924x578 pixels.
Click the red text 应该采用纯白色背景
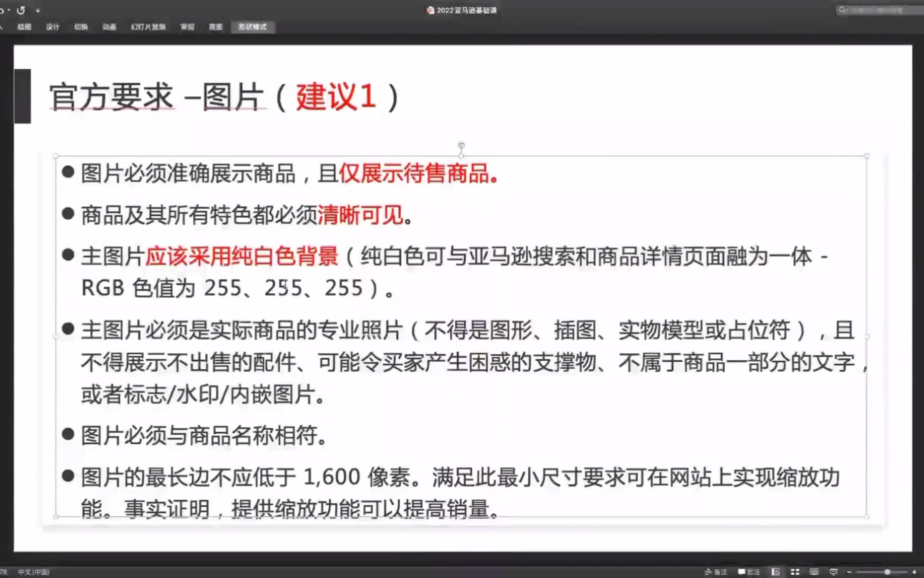click(x=242, y=256)
